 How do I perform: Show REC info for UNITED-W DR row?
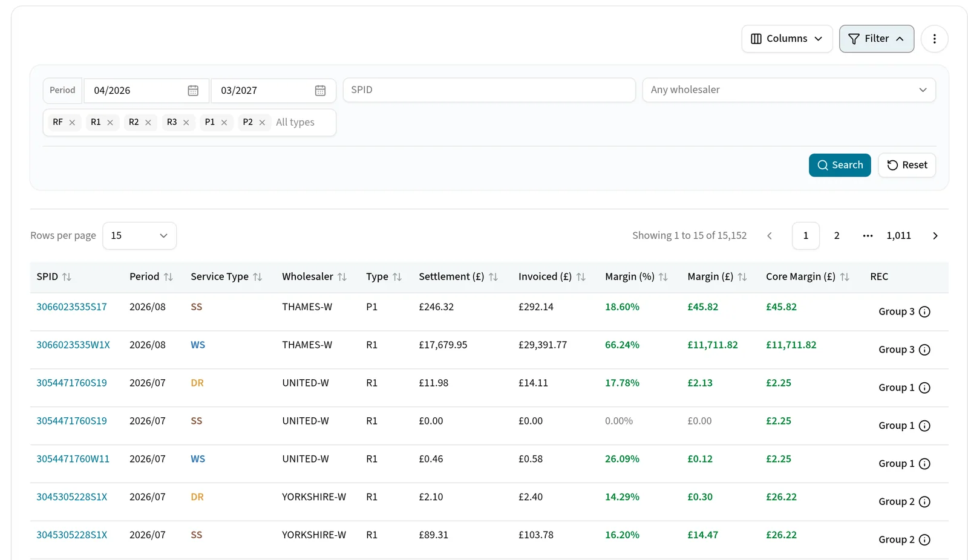point(924,388)
